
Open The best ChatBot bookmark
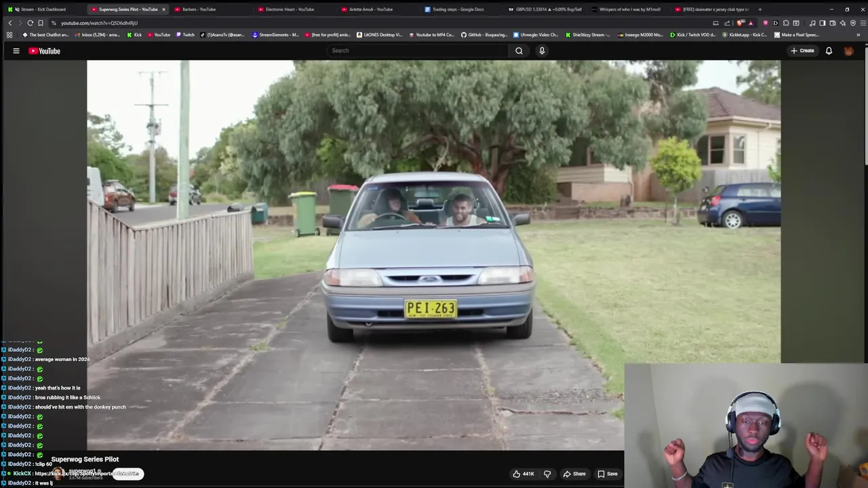[46, 35]
